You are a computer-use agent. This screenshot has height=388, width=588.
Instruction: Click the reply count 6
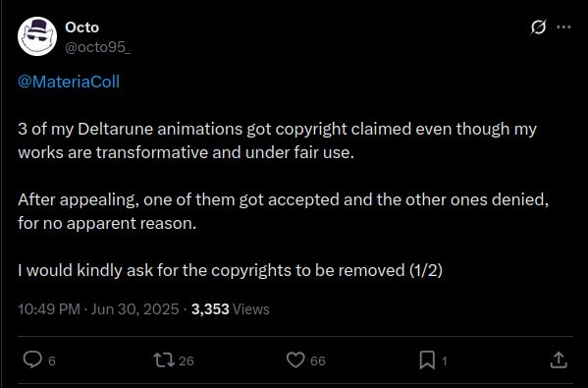pyautogui.click(x=52, y=360)
